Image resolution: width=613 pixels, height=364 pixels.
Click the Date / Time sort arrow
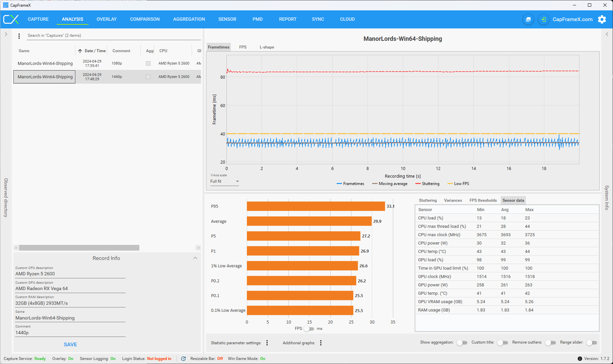click(x=80, y=51)
